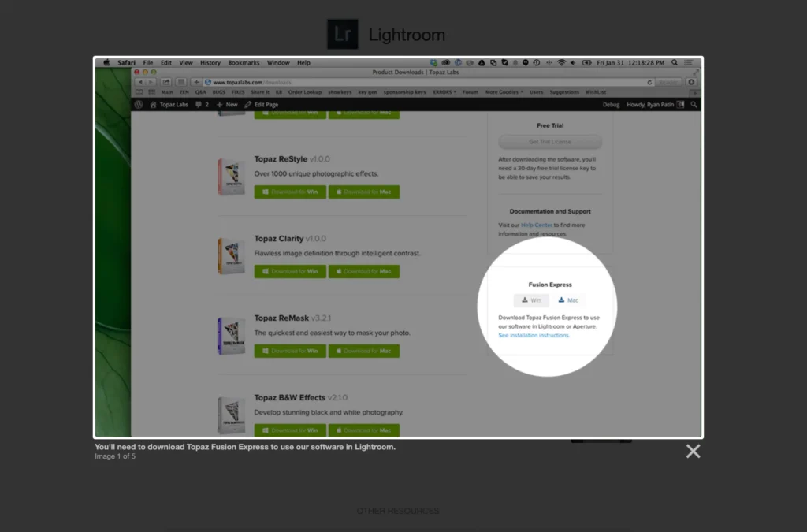The image size is (807, 532).
Task: Open the Order Lookup bookmark
Action: pyautogui.click(x=305, y=92)
